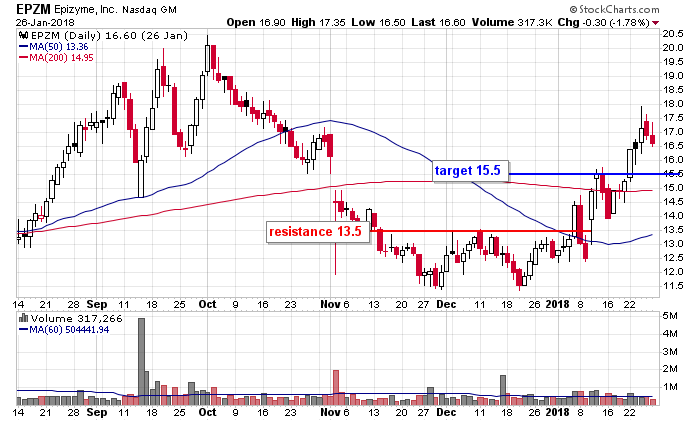This screenshot has height=421, width=700.
Task: Click the 2018 label on upper date axis
Action: pos(558,304)
